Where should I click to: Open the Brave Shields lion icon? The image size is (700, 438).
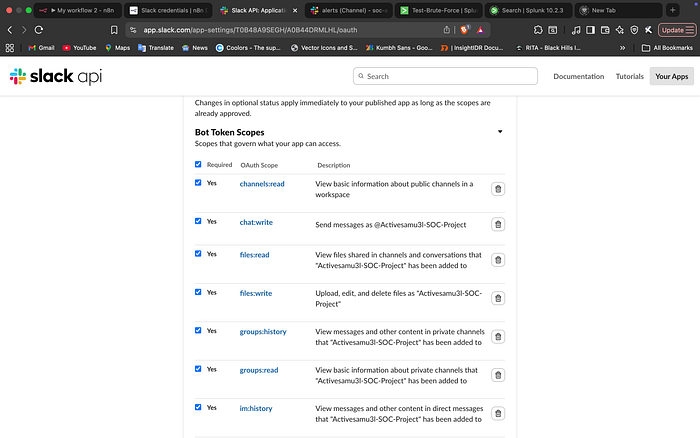(465, 30)
